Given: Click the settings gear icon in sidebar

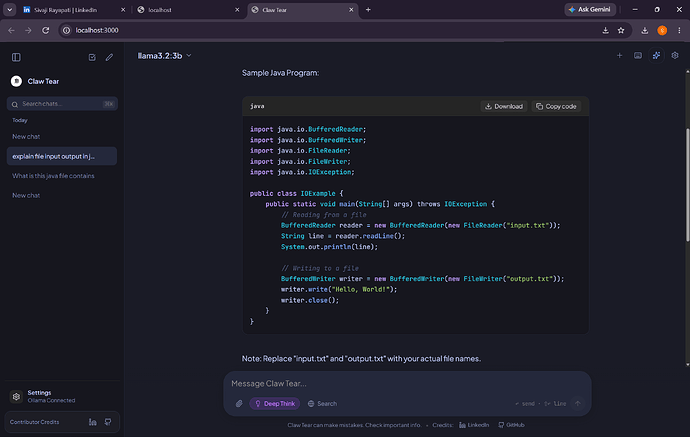Looking at the screenshot, I should pos(16,397).
